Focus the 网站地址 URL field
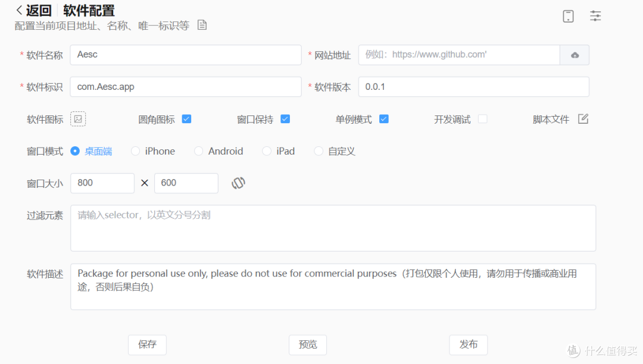Screen dimensions: 643x364 [459, 55]
